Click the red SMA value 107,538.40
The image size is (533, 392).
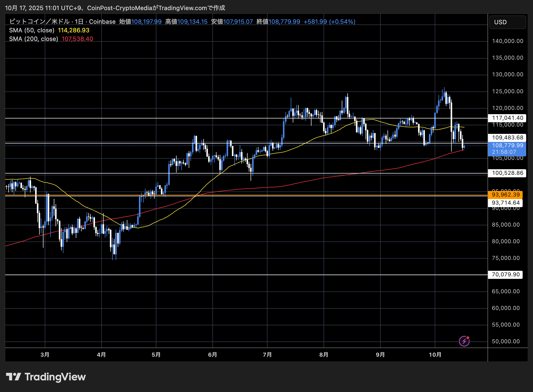pos(77,39)
